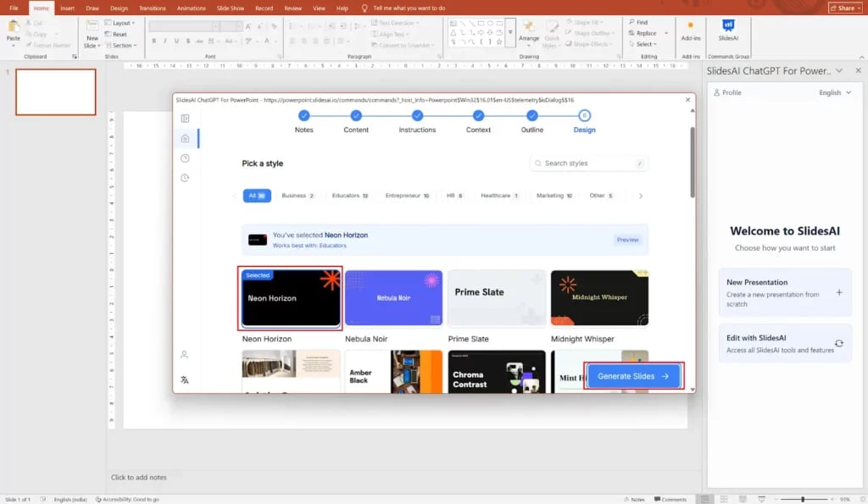
Task: Open the help icon in dialog sidebar
Action: (x=185, y=158)
